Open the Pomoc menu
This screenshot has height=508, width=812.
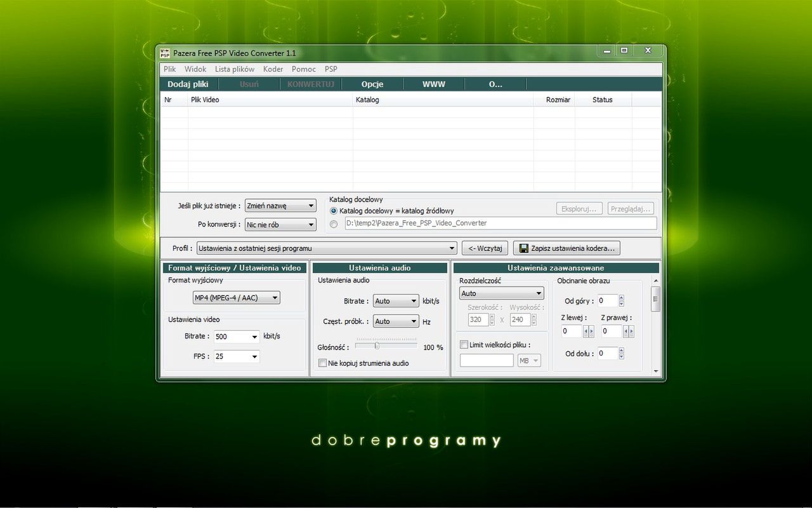click(304, 69)
